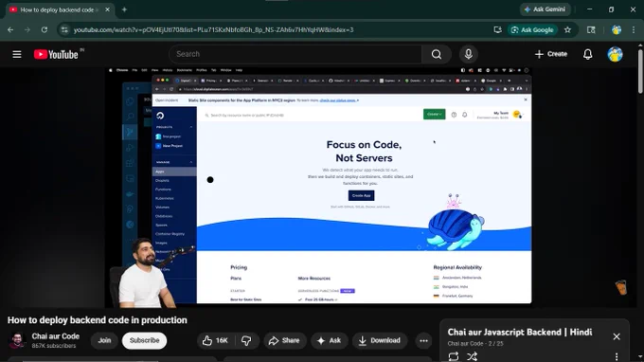Reload the current page
The image size is (644, 362).
coord(45,29)
